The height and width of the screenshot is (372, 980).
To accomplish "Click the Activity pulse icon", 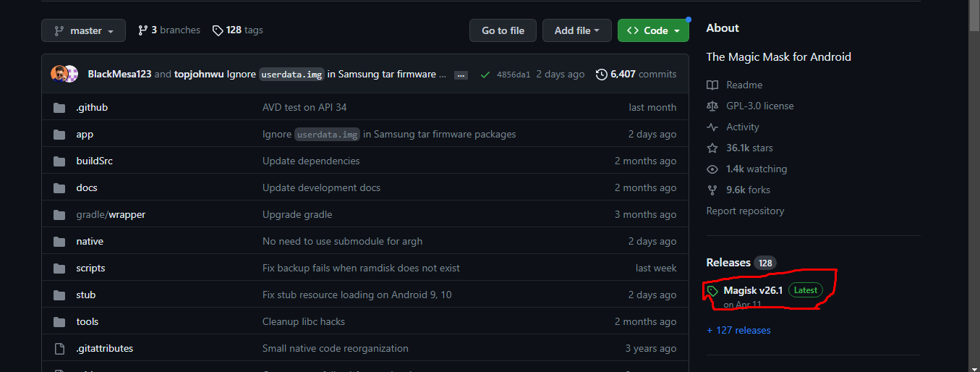I will coord(712,127).
